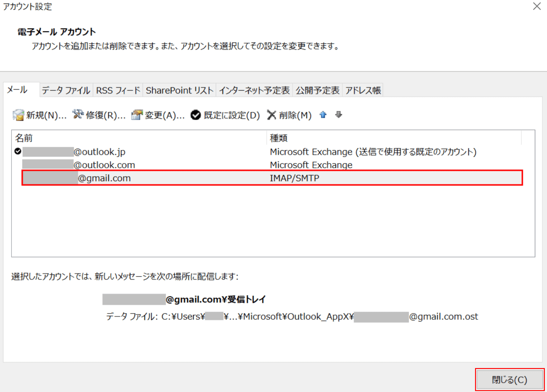Open the インターネット予定表 tab
This screenshot has width=547, height=392.
254,91
